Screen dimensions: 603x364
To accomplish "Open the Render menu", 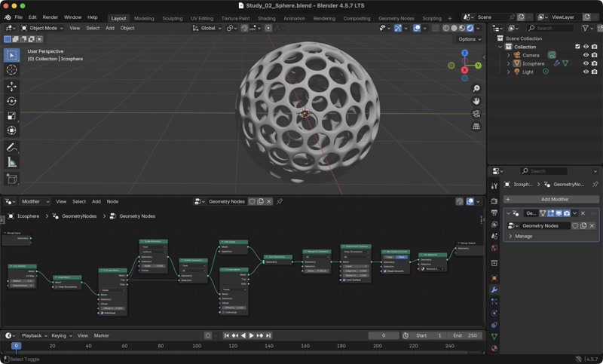I will coord(50,17).
